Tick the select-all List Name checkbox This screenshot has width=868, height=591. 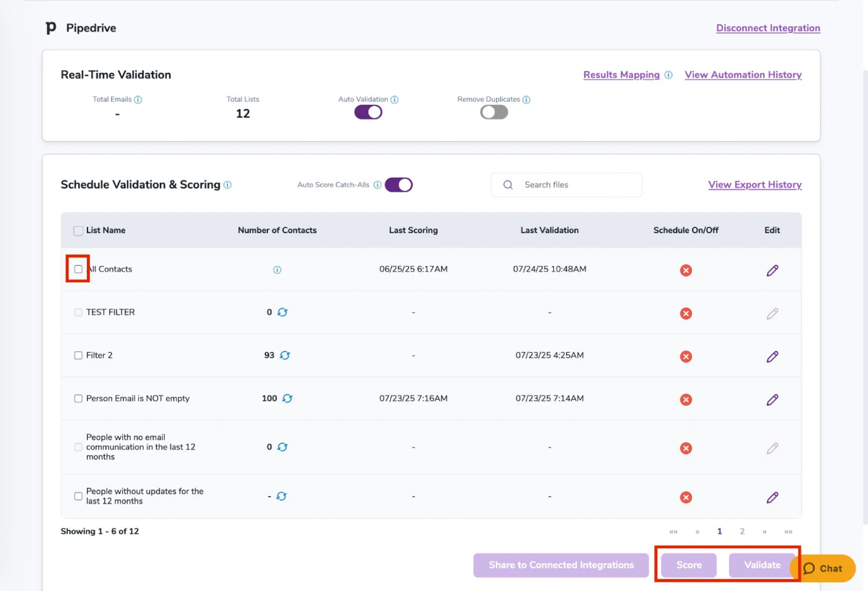point(78,231)
